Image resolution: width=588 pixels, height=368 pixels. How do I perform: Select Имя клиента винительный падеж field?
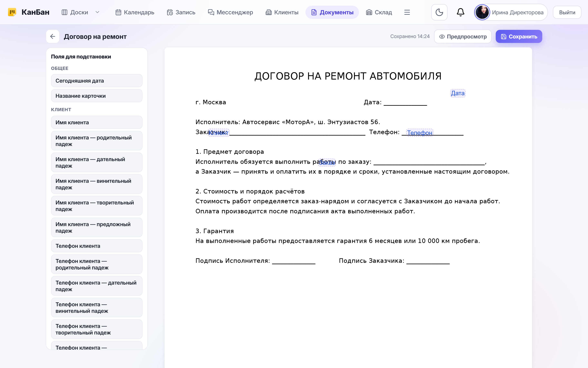click(97, 184)
